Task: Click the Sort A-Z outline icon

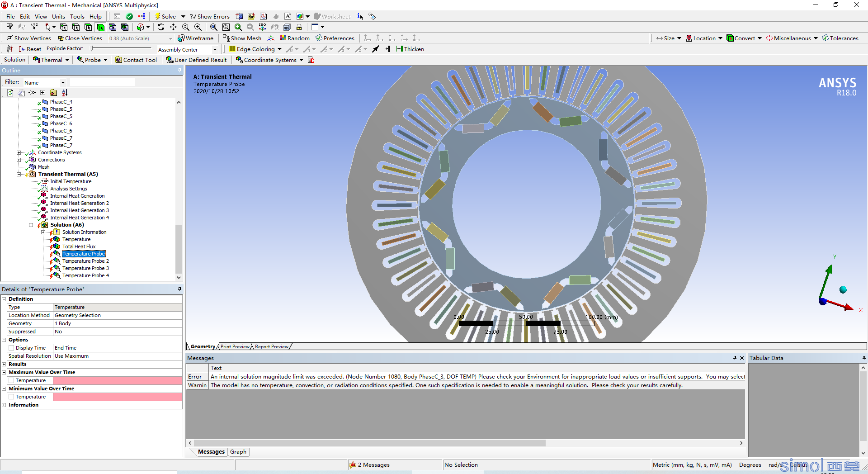Action: [x=65, y=93]
